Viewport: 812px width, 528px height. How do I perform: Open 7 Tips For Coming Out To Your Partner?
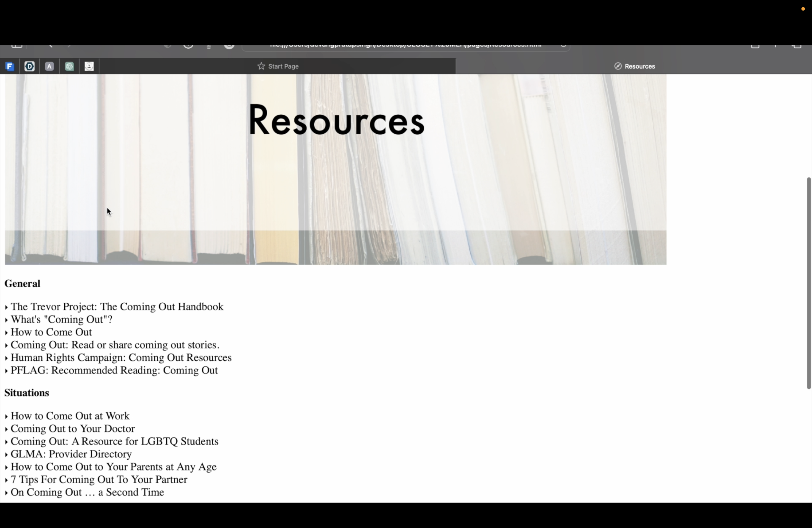click(99, 480)
